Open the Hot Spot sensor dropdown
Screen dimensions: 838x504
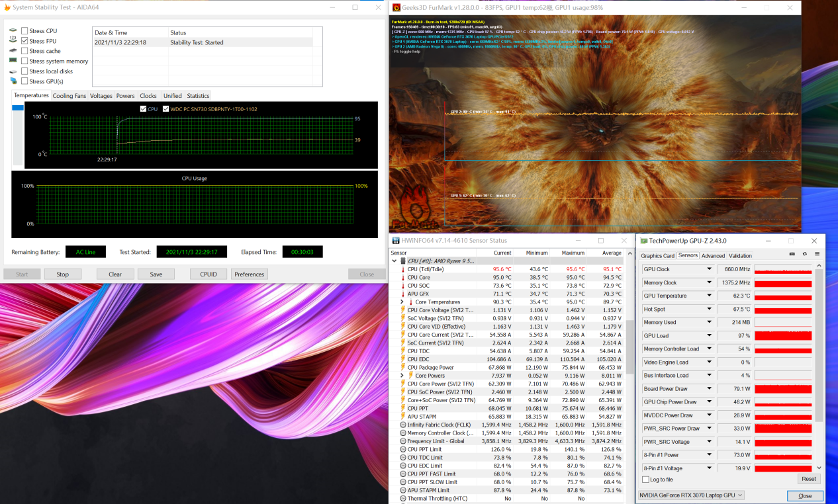(709, 309)
